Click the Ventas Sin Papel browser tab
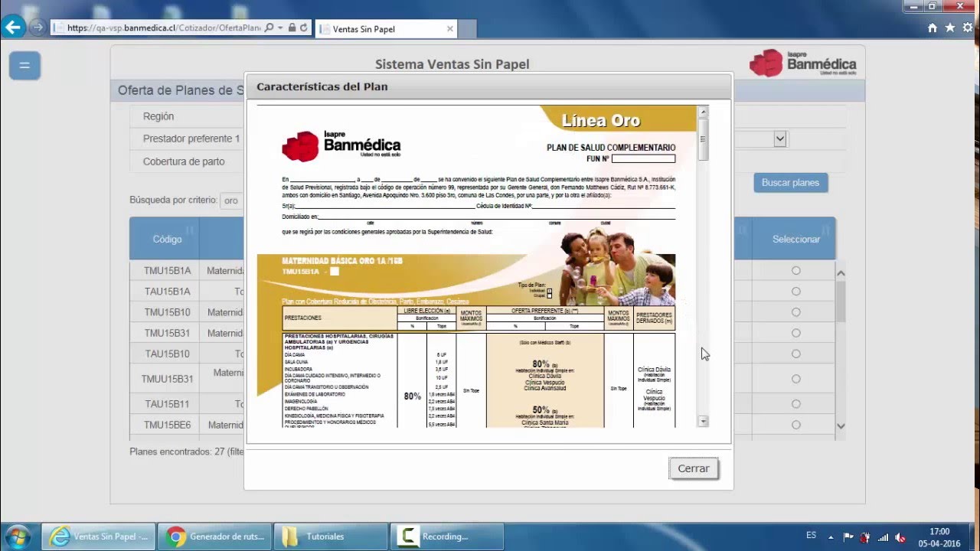 pyautogui.click(x=387, y=29)
